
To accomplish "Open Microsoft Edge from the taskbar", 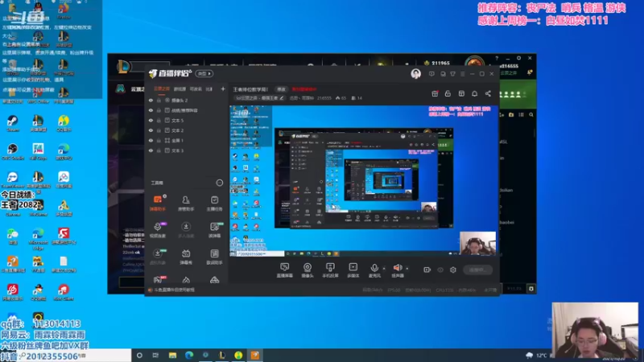I will pos(189,356).
